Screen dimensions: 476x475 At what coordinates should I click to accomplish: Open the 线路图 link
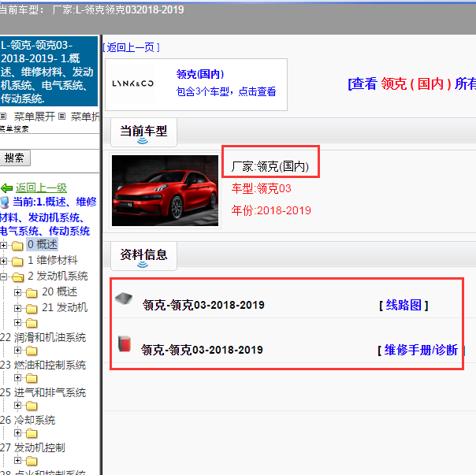pos(403,305)
